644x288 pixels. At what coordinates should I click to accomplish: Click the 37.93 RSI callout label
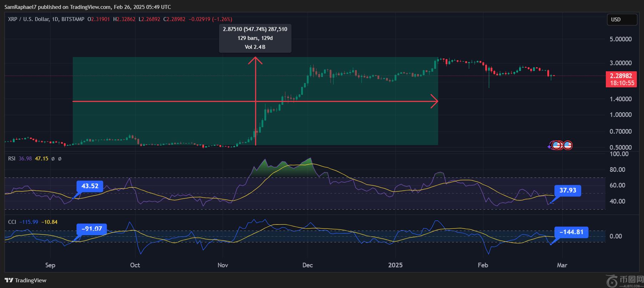(x=567, y=190)
